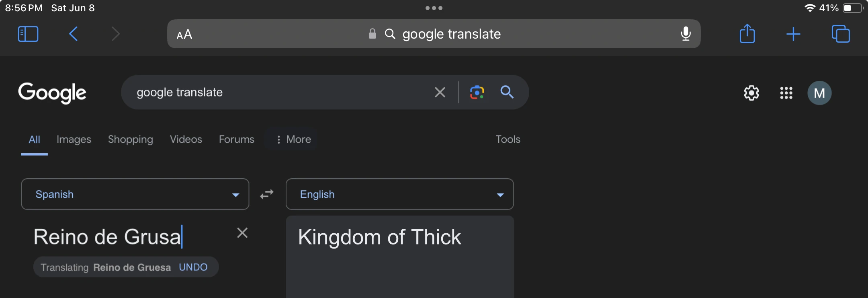Screen dimensions: 868x298
Task: Open Google quick settings gear
Action: point(751,93)
